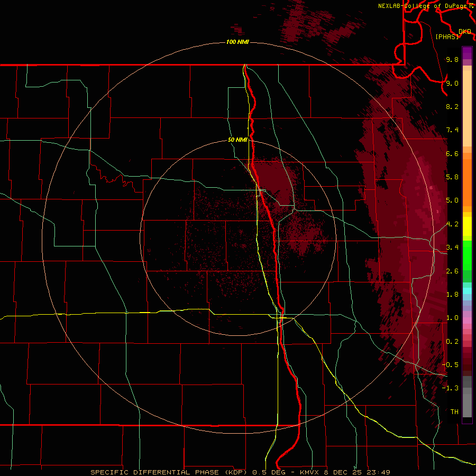Click the [PHAS] units label above color scale

pyautogui.click(x=447, y=36)
